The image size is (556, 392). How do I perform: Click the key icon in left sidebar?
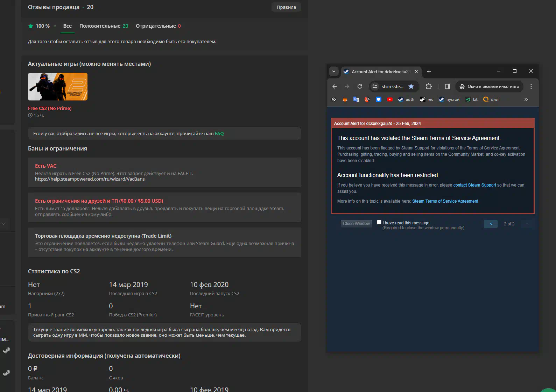(6, 350)
